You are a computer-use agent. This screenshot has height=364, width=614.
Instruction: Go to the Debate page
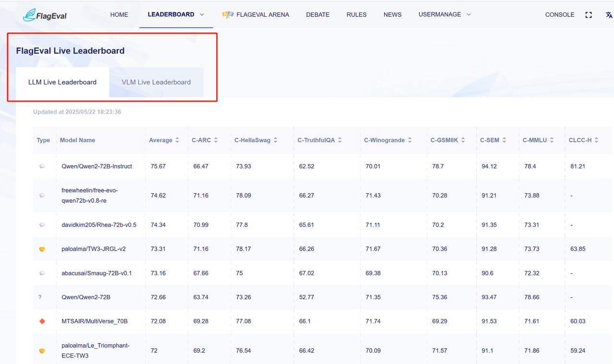(318, 15)
